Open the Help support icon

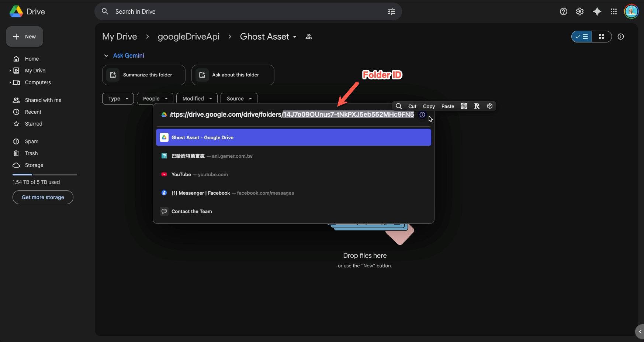click(564, 11)
